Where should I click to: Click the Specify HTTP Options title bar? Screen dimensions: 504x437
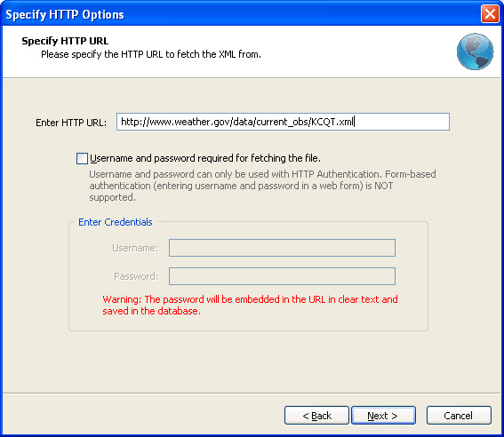coord(241,14)
